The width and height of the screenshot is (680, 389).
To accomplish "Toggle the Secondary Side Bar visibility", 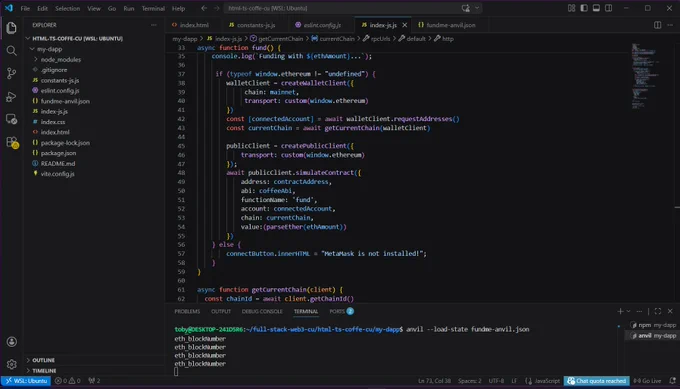I will tap(609, 8).
